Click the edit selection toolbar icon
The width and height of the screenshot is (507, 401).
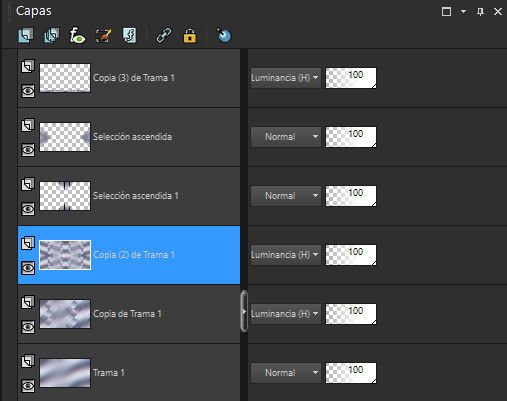103,36
